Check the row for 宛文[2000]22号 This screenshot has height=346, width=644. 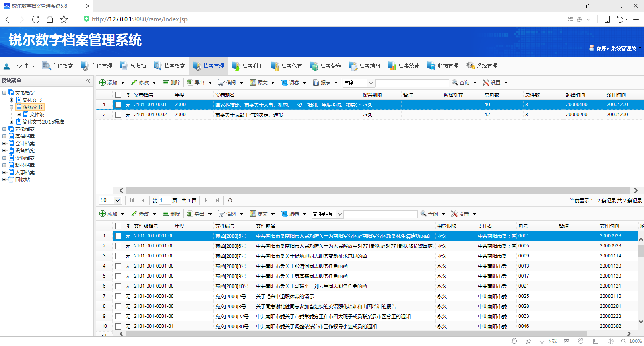[118, 316]
